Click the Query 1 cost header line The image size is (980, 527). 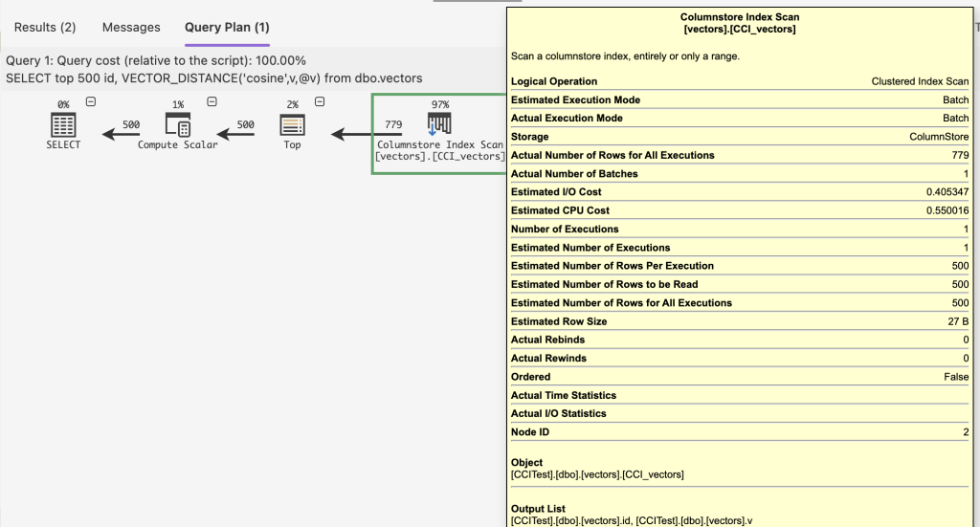pos(156,60)
